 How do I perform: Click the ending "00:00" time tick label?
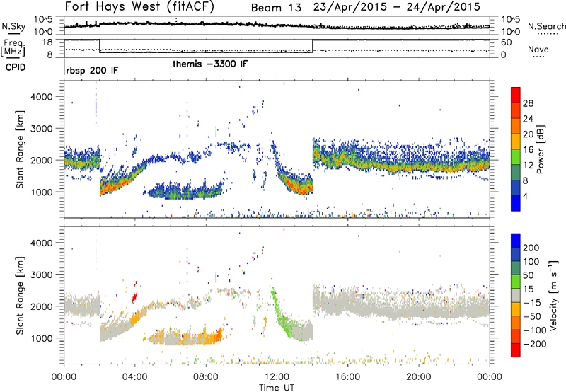tap(489, 377)
